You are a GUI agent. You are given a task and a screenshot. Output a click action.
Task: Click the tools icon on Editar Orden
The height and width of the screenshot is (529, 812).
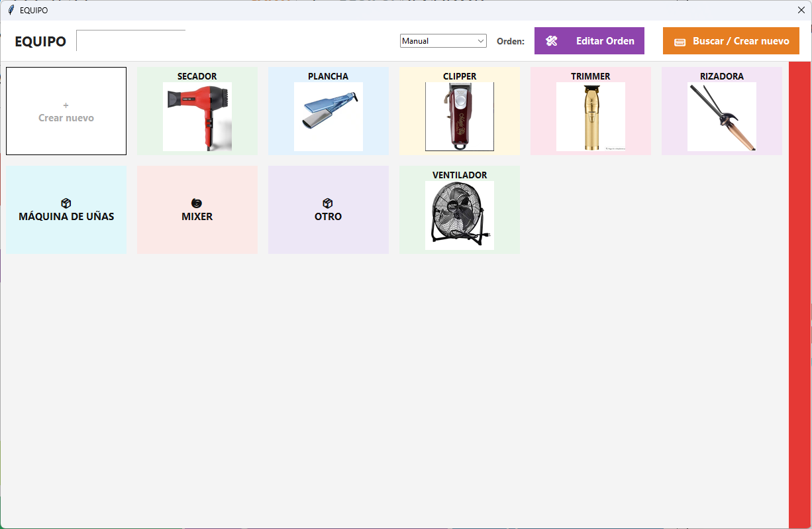pyautogui.click(x=552, y=41)
